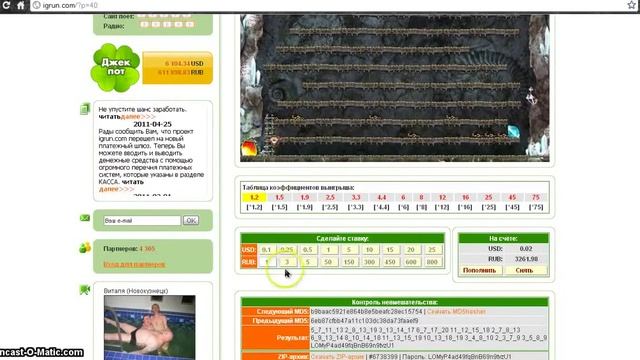Select the red 2.5 coefficient cell

330,197
